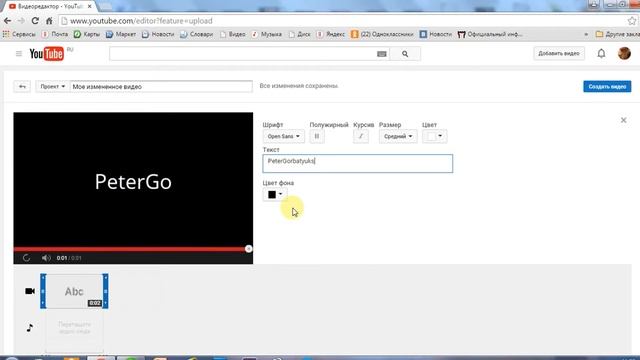Close the text settings panel
This screenshot has width=640, height=360.
pyautogui.click(x=623, y=120)
